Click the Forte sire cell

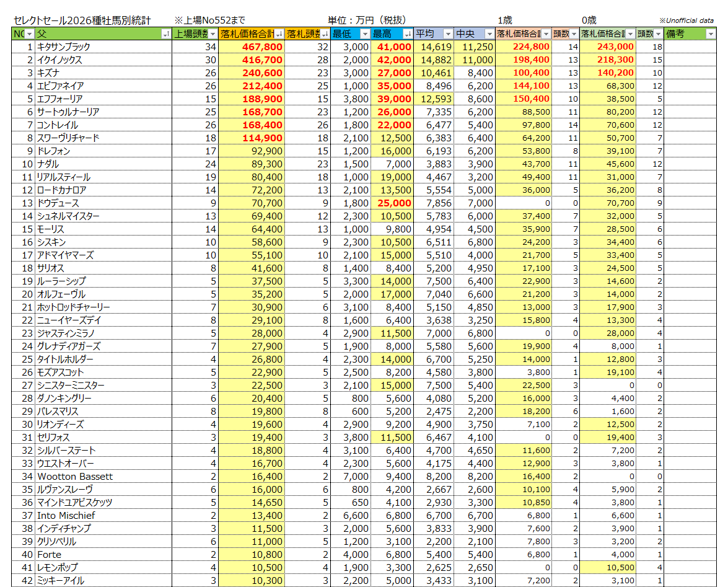(x=103, y=555)
